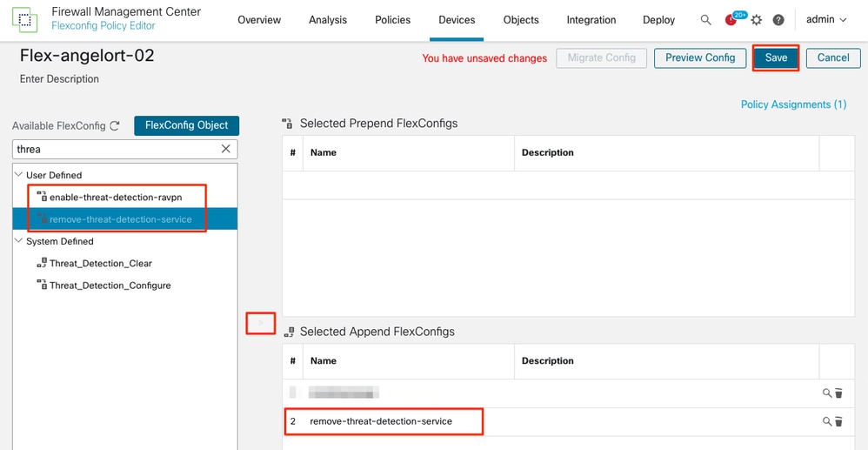Collapse the System Defined group

[x=19, y=241]
